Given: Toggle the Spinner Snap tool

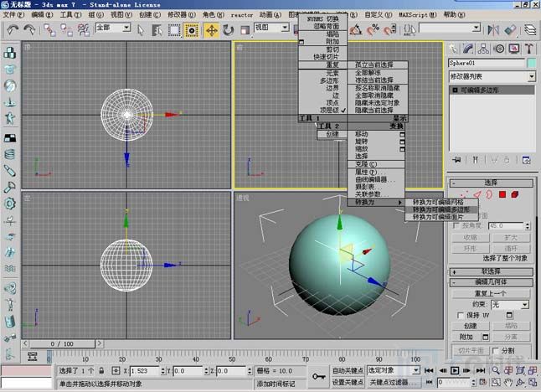Looking at the screenshot, I should [390, 30].
